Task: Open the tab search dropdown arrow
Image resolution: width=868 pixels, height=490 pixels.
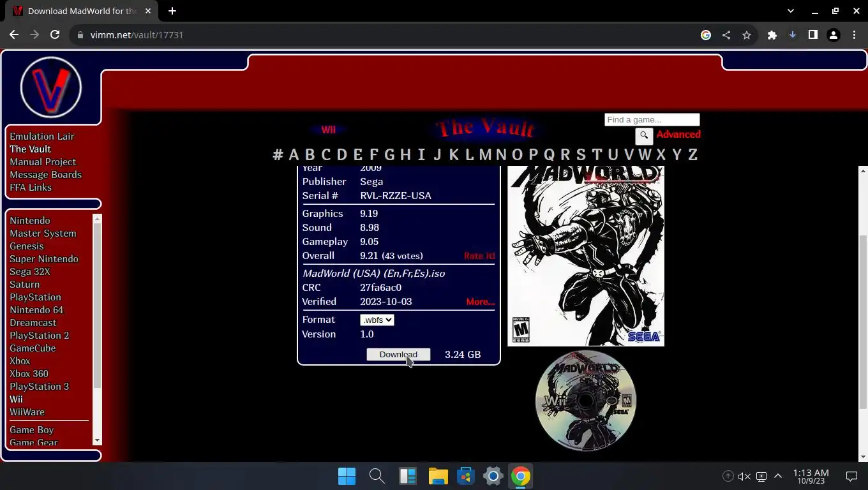Action: coord(791,11)
